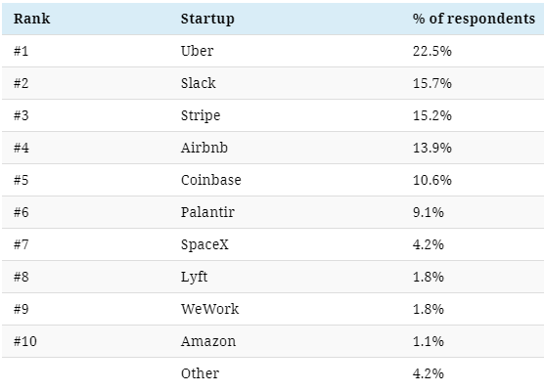Viewport: 544px width, 392px height.
Task: Select the #10 rank cell
Action: click(x=25, y=341)
